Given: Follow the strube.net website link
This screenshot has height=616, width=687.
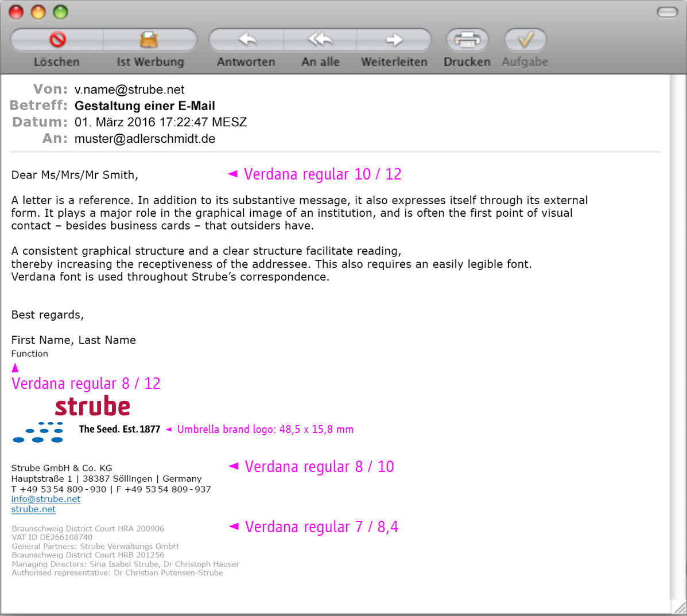Looking at the screenshot, I should point(33,509).
